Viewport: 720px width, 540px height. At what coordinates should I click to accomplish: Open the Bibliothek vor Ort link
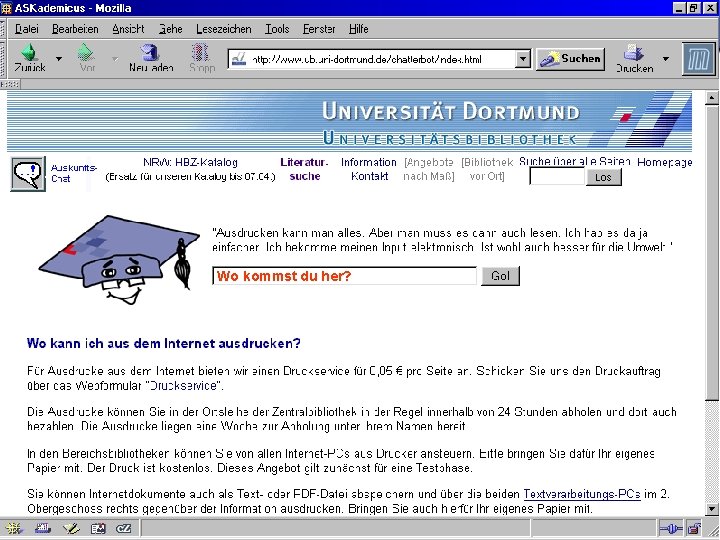(x=487, y=169)
